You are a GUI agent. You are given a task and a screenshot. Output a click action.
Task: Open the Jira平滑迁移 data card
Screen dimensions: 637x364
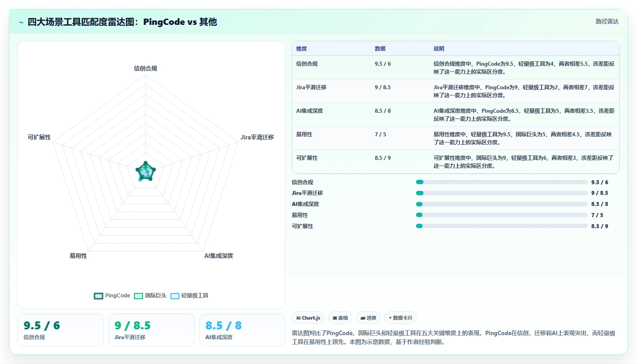pyautogui.click(x=151, y=330)
